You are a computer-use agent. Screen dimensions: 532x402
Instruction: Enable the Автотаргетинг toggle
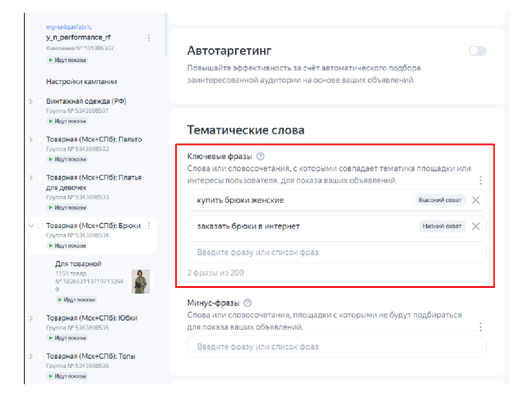pyautogui.click(x=477, y=51)
